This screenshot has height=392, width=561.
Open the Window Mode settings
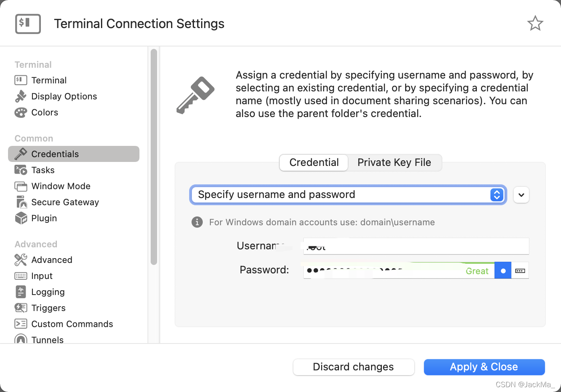coord(61,186)
